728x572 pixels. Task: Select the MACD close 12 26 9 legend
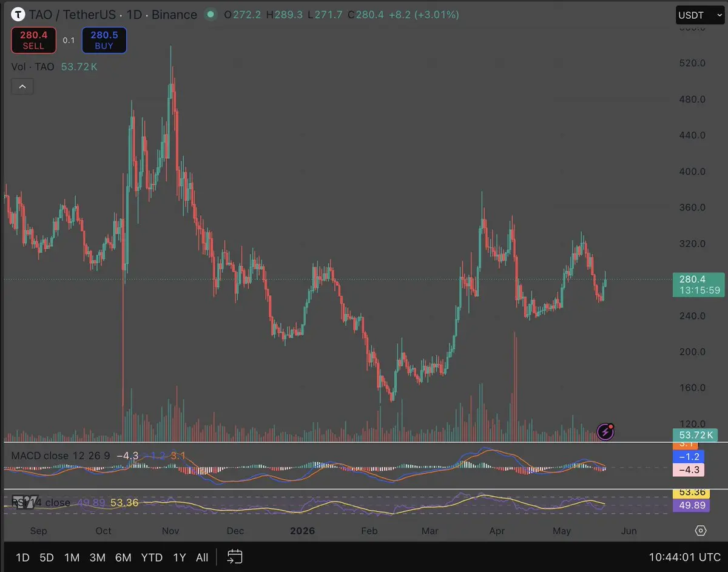click(60, 456)
